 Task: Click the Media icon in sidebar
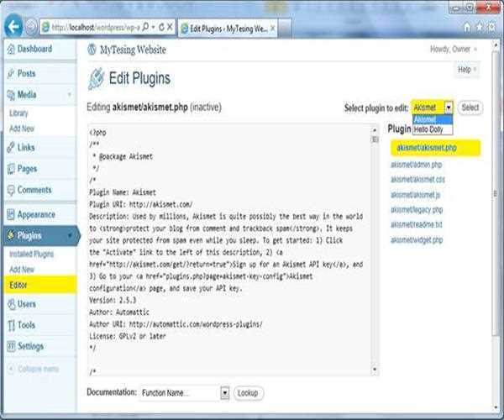[9, 95]
